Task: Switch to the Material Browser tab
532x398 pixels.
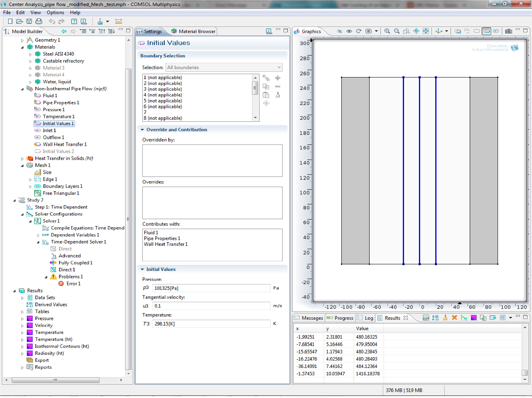Action: [193, 31]
